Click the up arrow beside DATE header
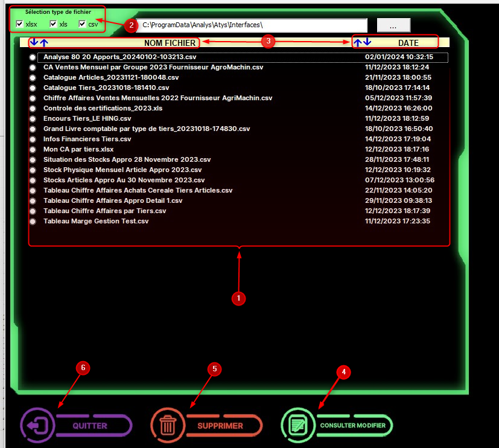Viewport: 499px width, 448px height. (358, 43)
